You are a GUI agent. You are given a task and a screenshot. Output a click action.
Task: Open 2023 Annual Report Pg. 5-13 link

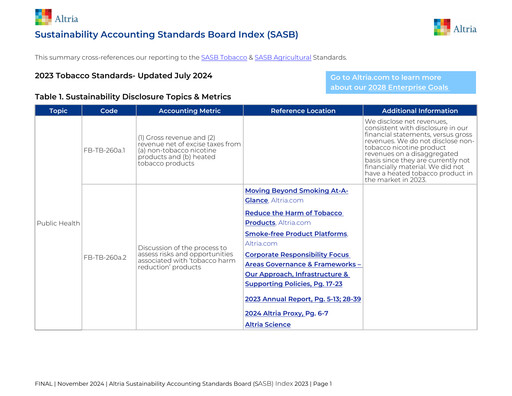pyautogui.click(x=303, y=299)
